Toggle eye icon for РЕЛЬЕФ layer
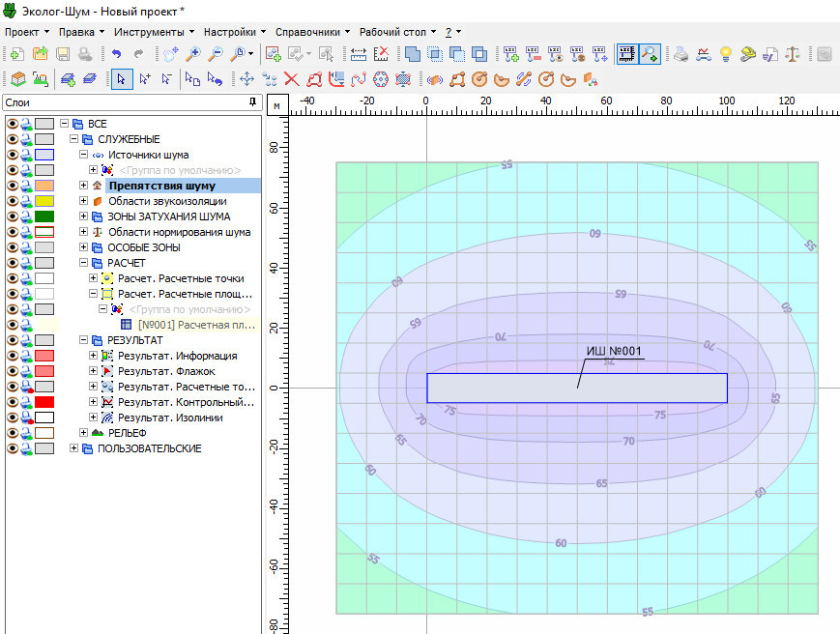The width and height of the screenshot is (840, 634). pyautogui.click(x=13, y=433)
